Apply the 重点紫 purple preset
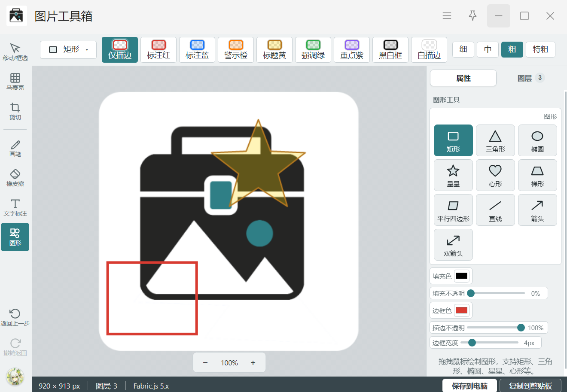567x392 pixels. tap(352, 50)
